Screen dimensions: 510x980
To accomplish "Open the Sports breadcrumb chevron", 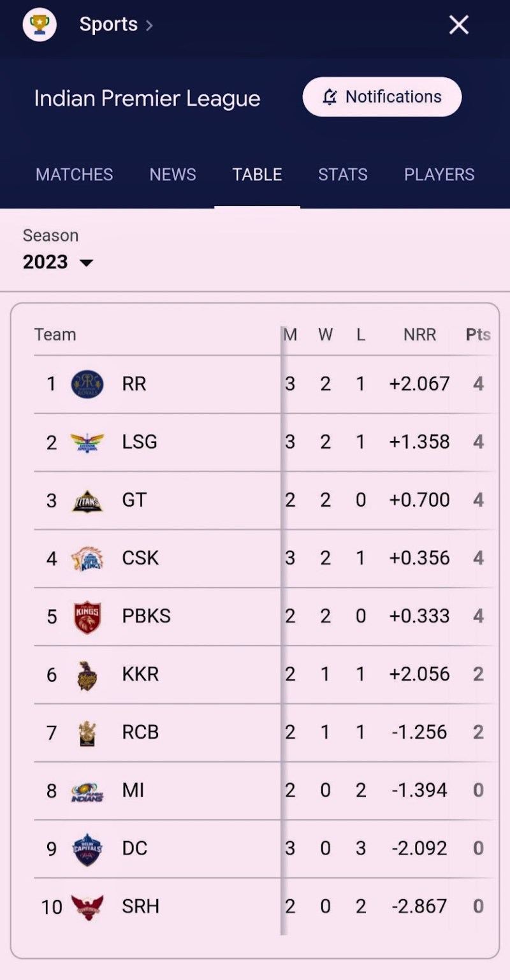I will [149, 25].
